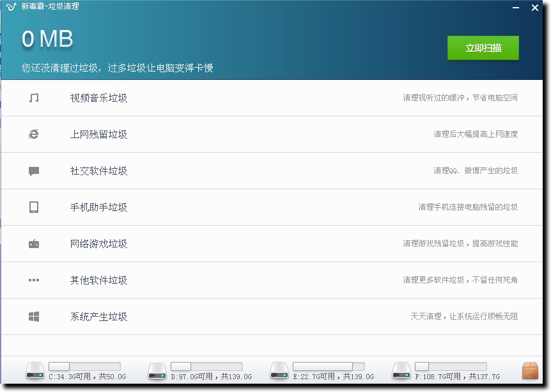Click the 立即扫描 scan button

click(x=483, y=48)
